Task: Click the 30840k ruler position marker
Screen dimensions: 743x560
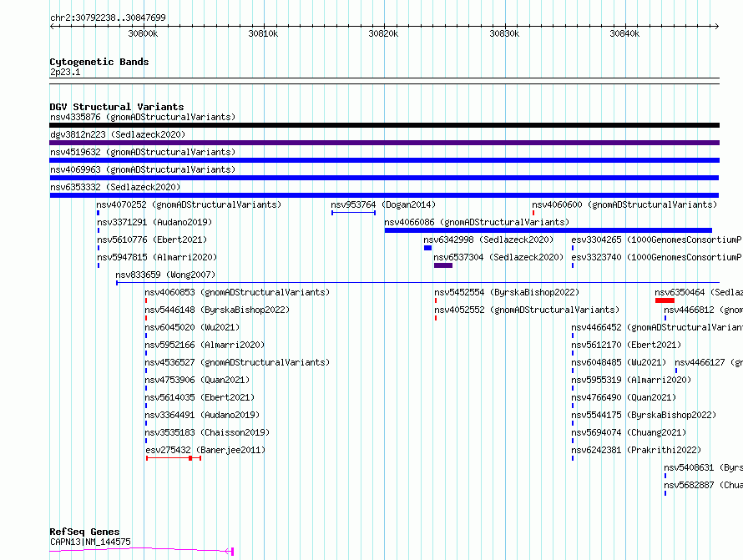Action: 624,33
